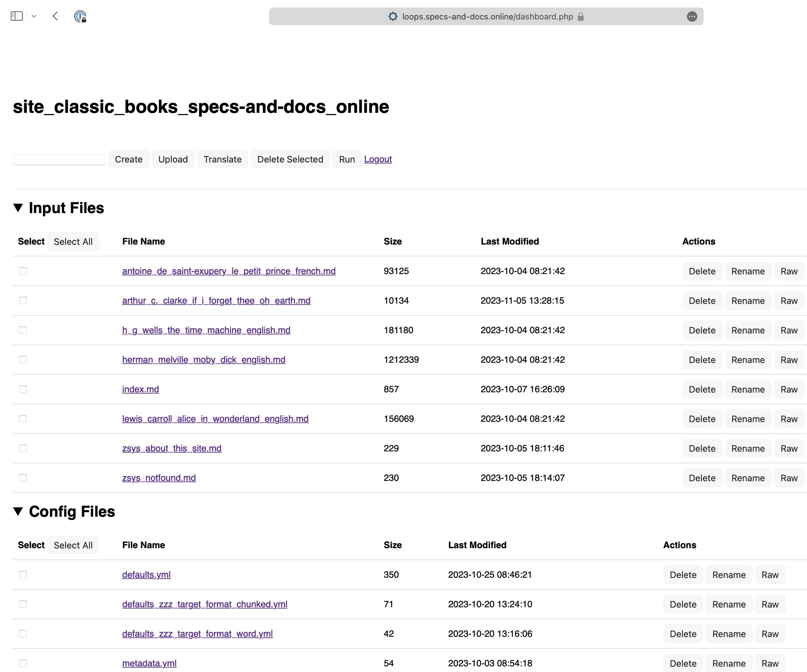807x672 pixels.
Task: Open the password manager extension icon
Action: tap(80, 16)
